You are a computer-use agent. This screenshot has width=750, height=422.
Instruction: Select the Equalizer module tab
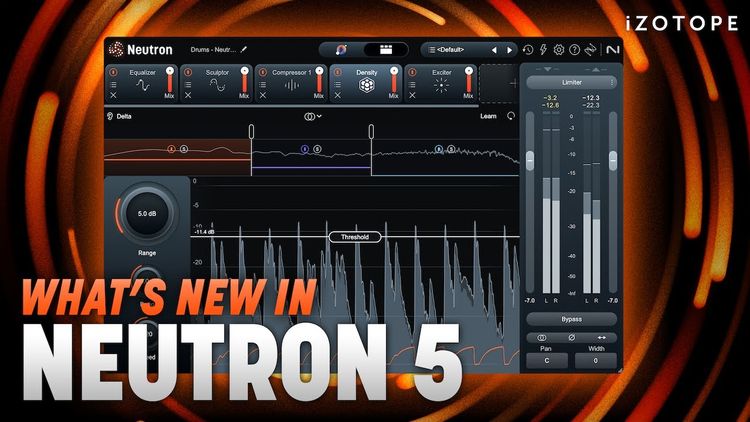tap(143, 83)
